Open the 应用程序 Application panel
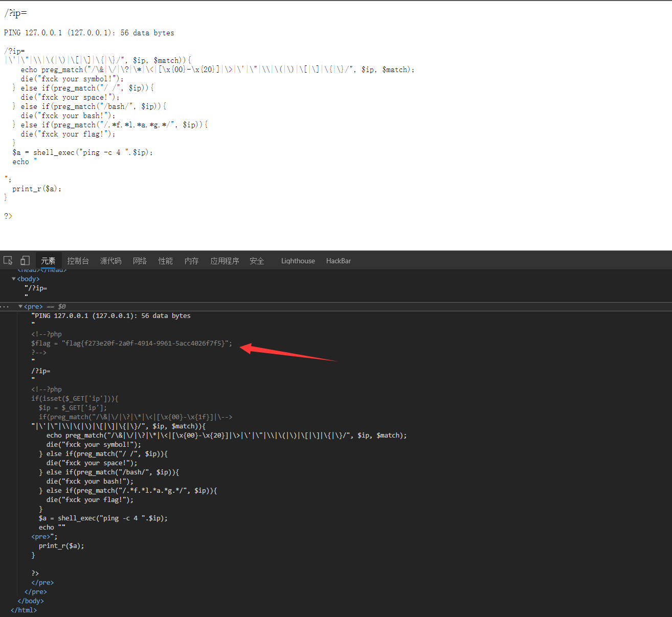The width and height of the screenshot is (672, 617). point(224,261)
